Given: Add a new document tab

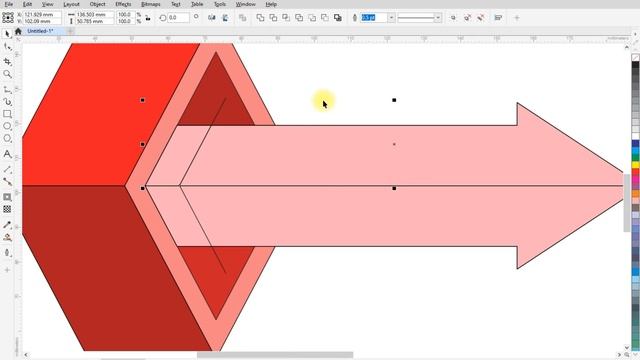Looking at the screenshot, I should pyautogui.click(x=70, y=31).
